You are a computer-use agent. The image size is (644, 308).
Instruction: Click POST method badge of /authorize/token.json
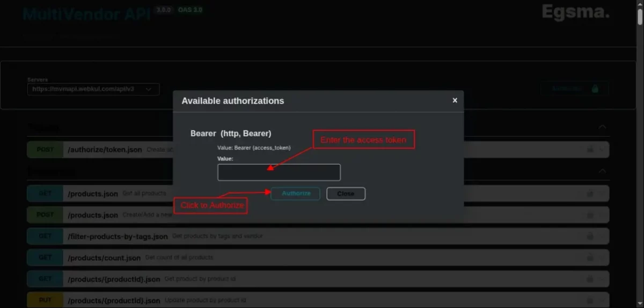pos(46,150)
